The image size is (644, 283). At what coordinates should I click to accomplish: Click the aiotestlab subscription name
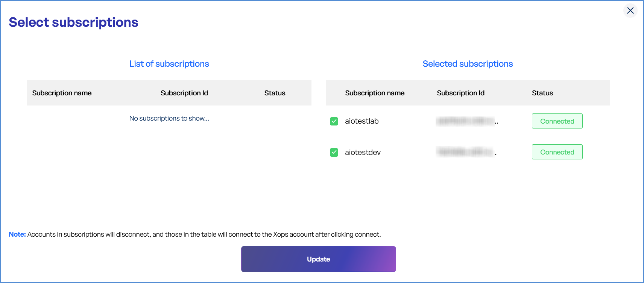tap(361, 121)
